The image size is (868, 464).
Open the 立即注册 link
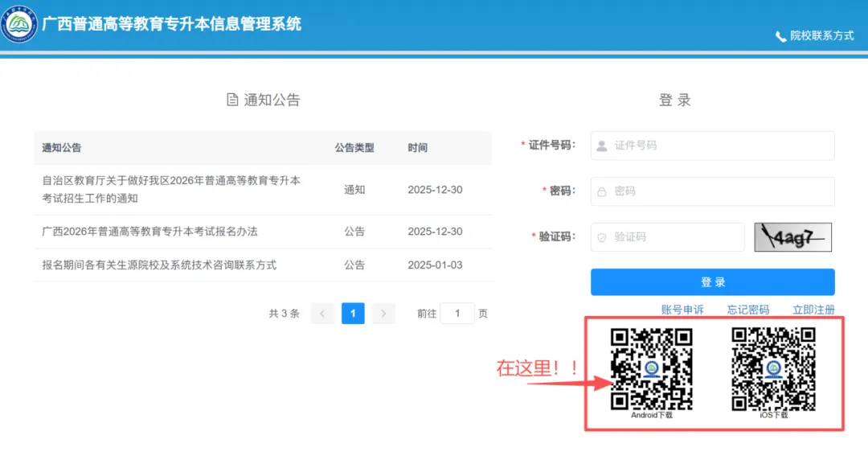coord(813,310)
